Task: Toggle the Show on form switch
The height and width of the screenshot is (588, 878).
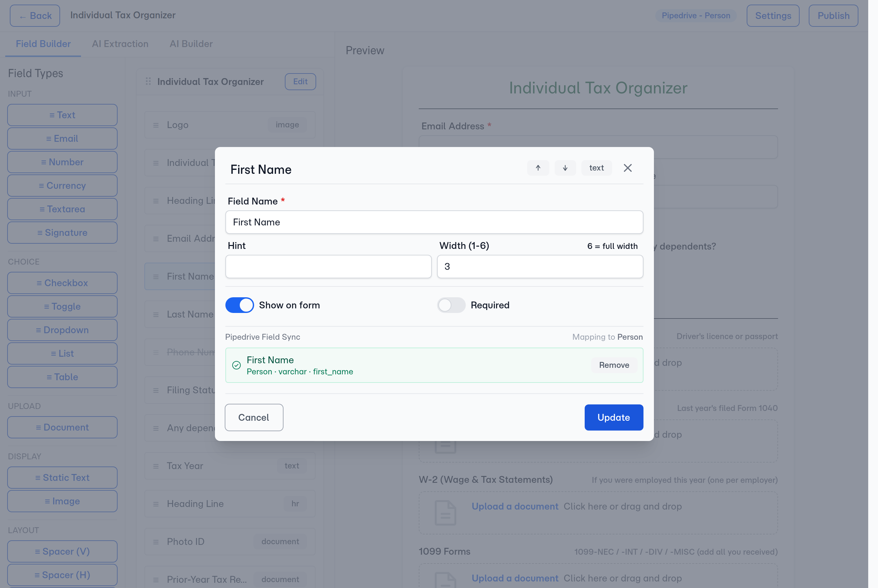Action: click(x=239, y=305)
